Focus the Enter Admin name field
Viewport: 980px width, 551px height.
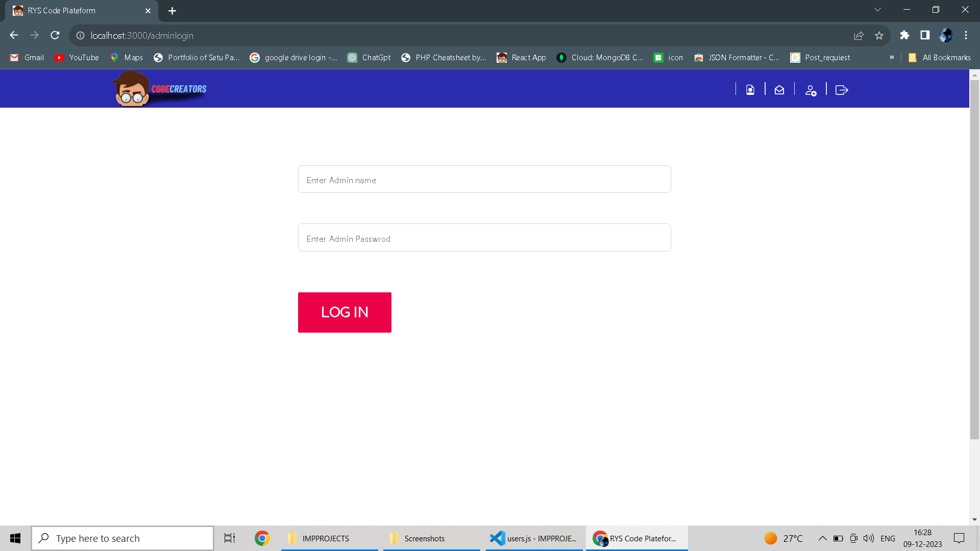(x=484, y=180)
